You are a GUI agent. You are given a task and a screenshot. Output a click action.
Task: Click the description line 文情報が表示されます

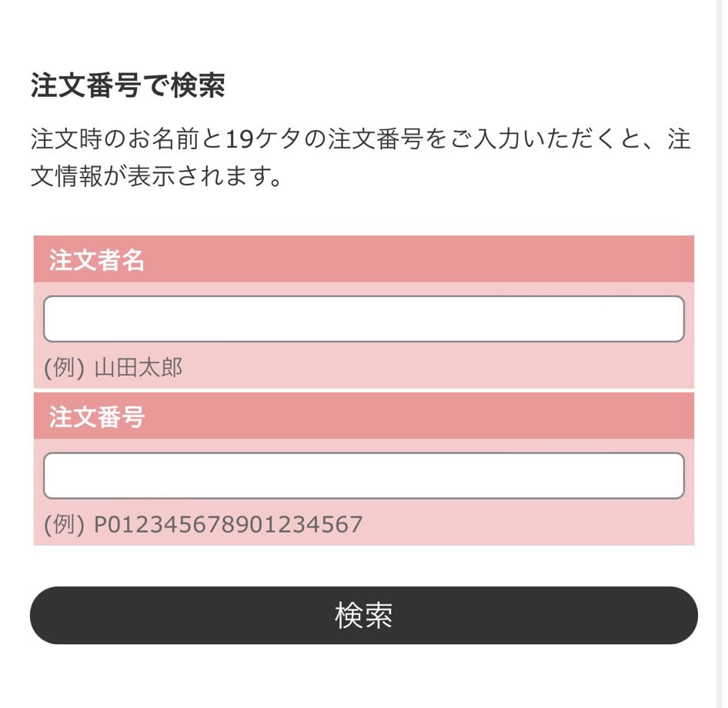coord(155,176)
